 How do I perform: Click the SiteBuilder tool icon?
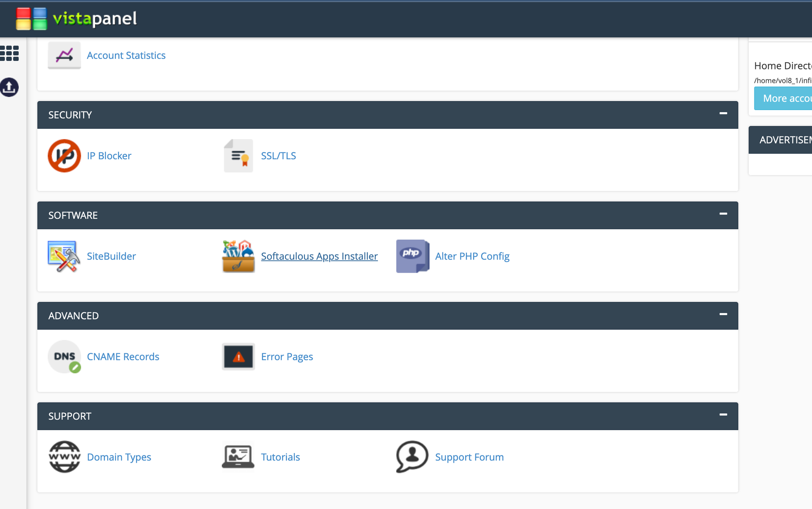tap(64, 256)
